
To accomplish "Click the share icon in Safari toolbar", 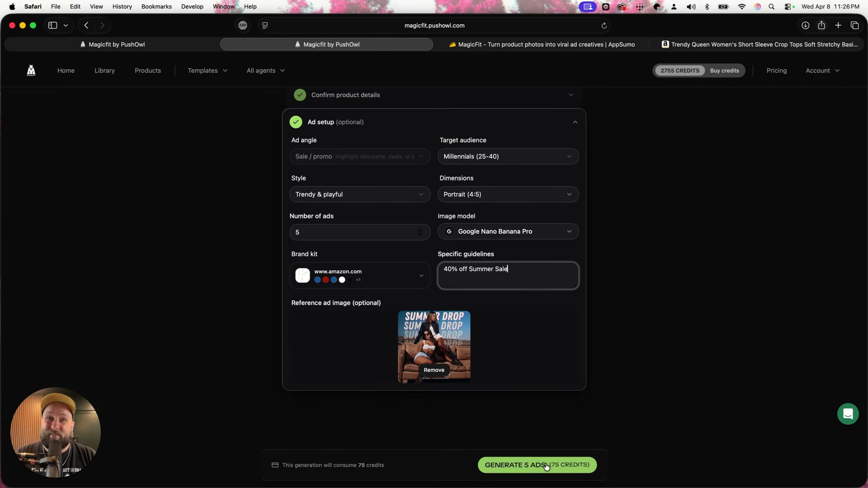I will pyautogui.click(x=821, y=25).
